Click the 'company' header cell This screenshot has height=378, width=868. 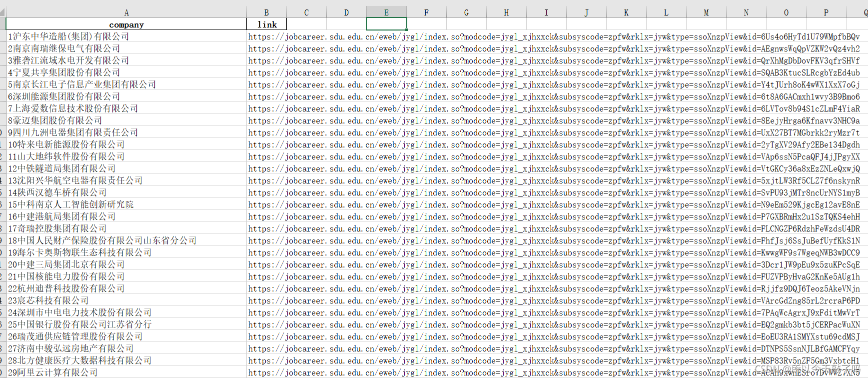point(126,24)
